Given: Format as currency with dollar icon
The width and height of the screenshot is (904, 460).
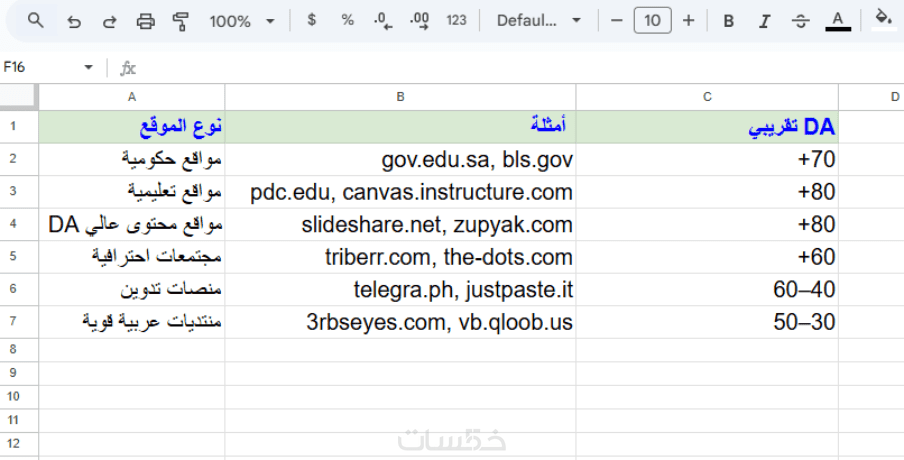Looking at the screenshot, I should click(x=312, y=21).
